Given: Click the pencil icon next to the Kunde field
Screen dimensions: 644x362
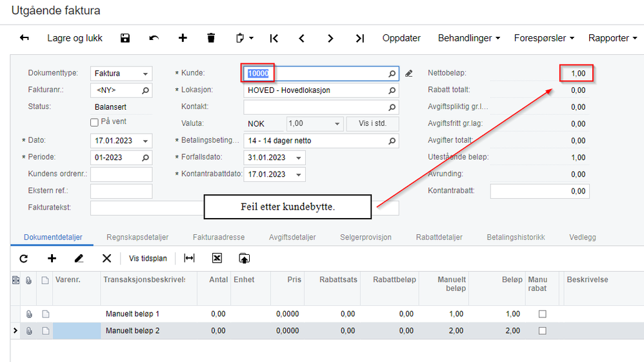Looking at the screenshot, I should coord(408,74).
